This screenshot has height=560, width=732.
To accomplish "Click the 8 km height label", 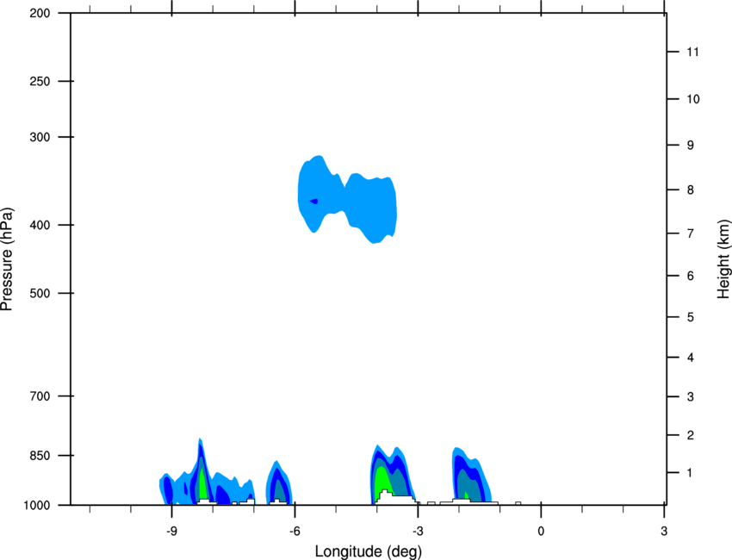I will 691,190.
